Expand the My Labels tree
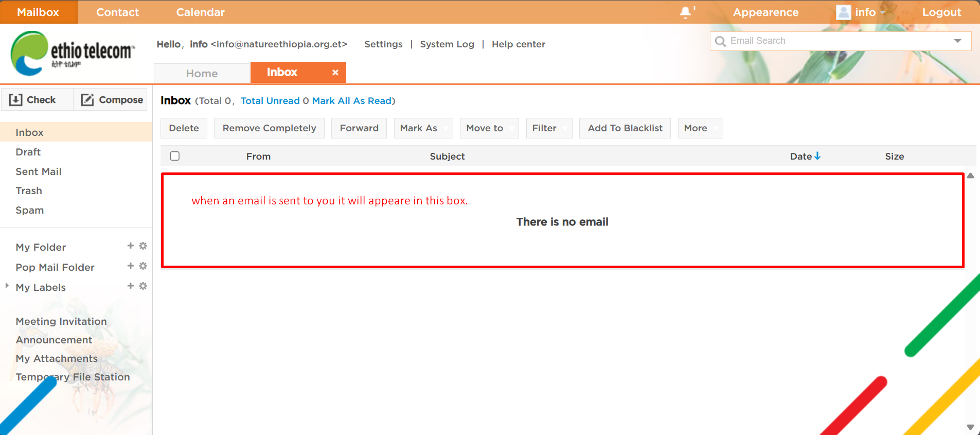 7,286
